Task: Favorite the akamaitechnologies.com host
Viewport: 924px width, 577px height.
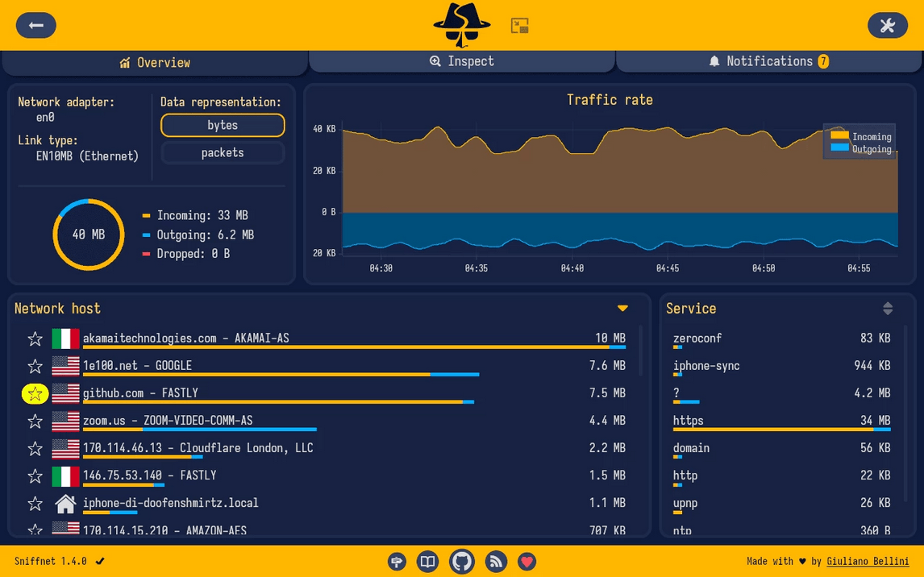Action: pos(35,338)
